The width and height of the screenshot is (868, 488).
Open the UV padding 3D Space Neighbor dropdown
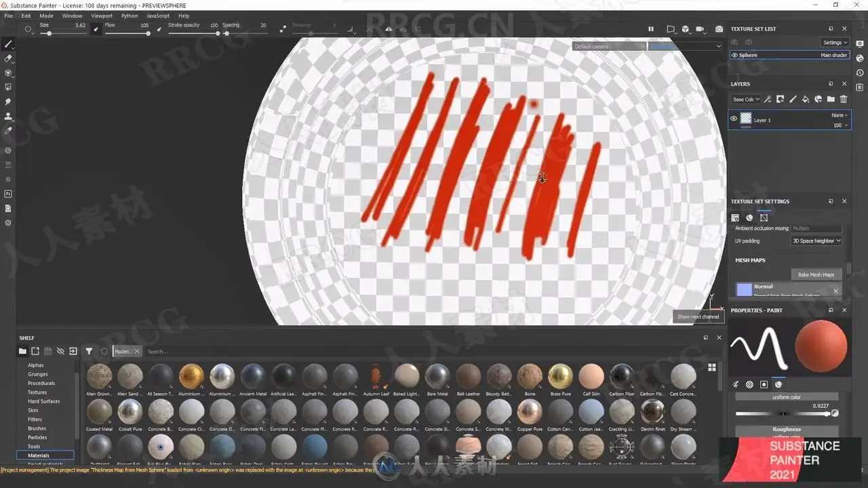[816, 241]
